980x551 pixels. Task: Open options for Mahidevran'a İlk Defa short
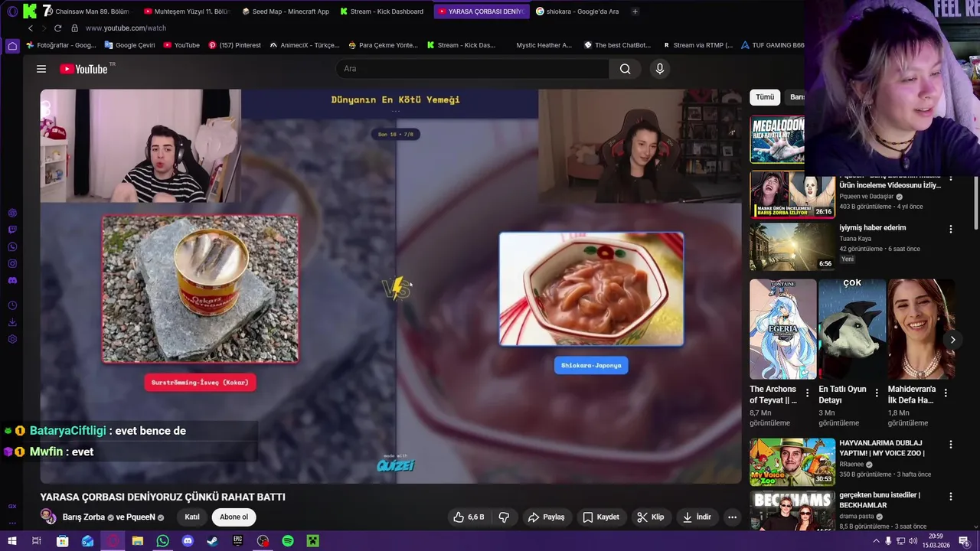946,393
